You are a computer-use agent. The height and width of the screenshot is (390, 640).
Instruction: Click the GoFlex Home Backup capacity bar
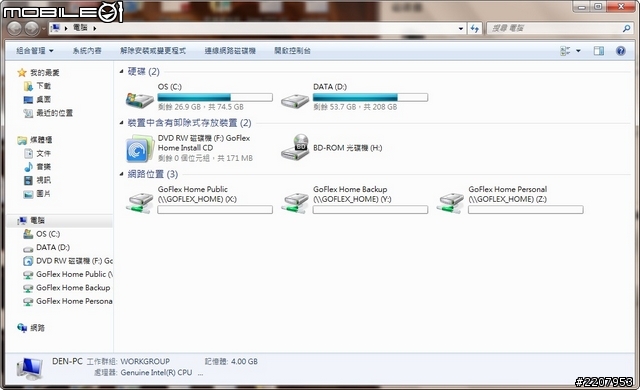[x=370, y=210]
